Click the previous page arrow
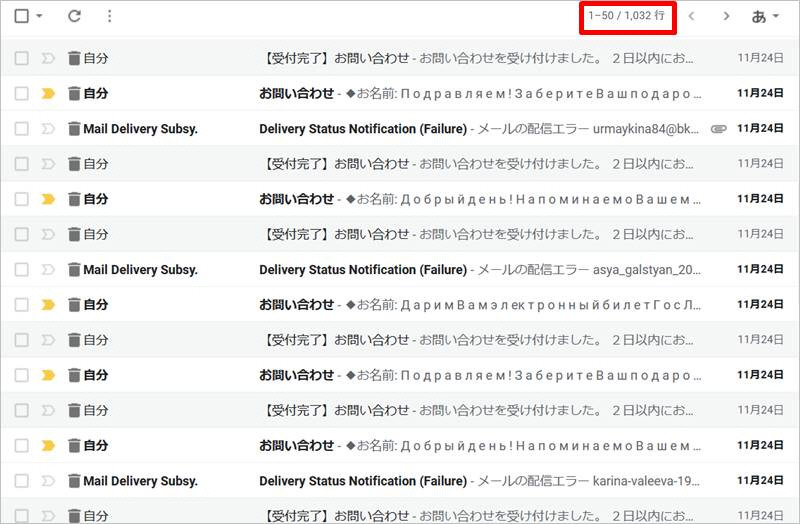800x524 pixels. tap(691, 17)
